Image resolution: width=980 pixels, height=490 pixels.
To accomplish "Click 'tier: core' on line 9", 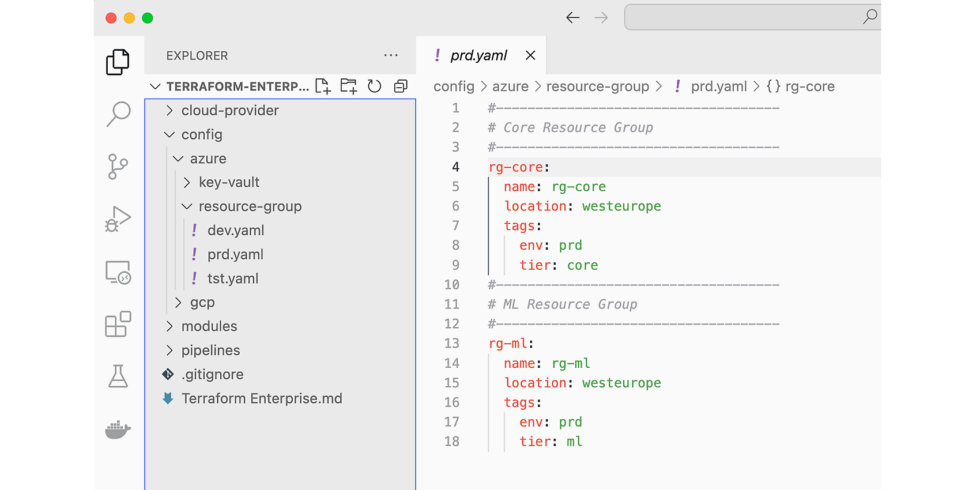I will pos(559,265).
